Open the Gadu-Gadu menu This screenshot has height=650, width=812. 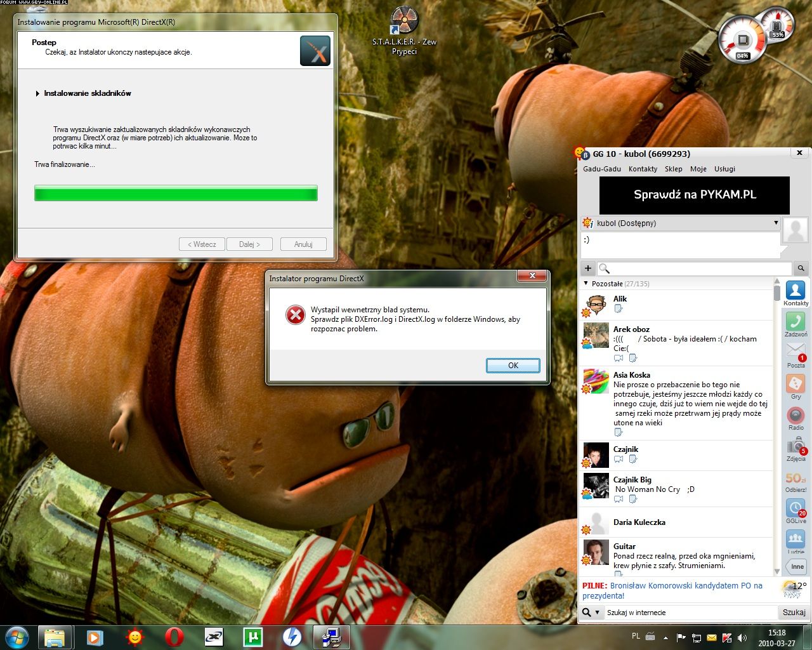click(602, 169)
